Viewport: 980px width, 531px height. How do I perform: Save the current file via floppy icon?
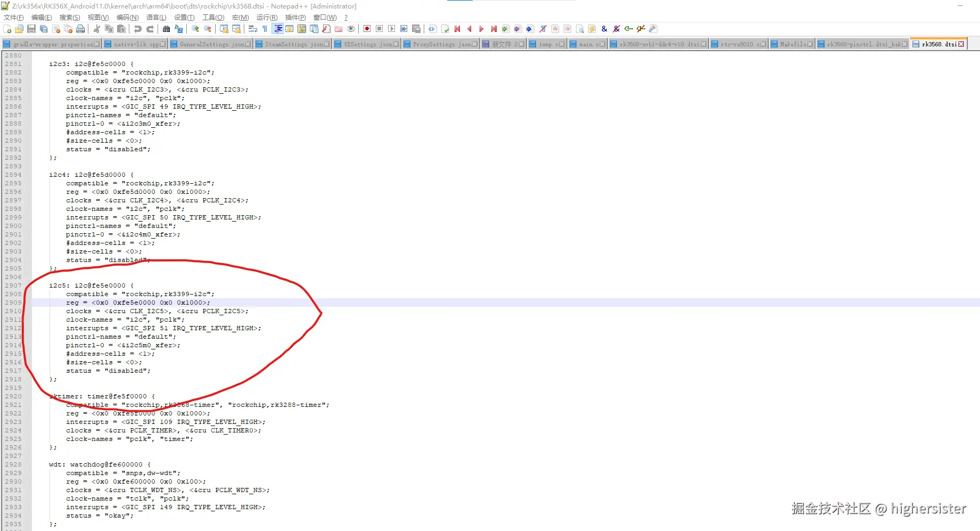[x=31, y=29]
